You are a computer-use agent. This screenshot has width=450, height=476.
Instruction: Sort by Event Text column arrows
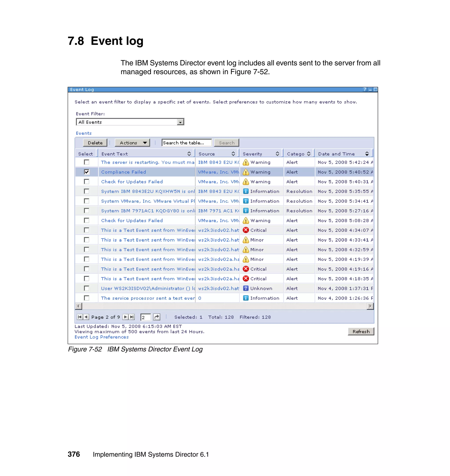pyautogui.click(x=189, y=154)
